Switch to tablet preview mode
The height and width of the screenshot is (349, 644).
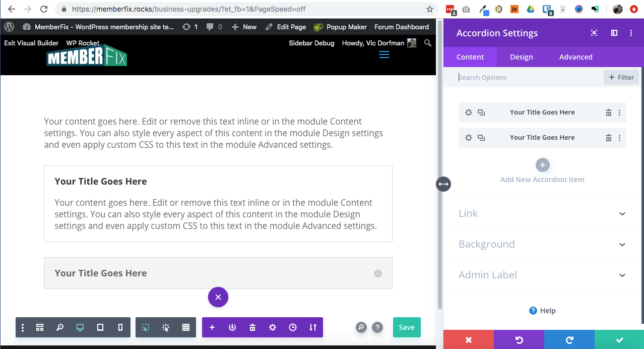click(x=100, y=327)
